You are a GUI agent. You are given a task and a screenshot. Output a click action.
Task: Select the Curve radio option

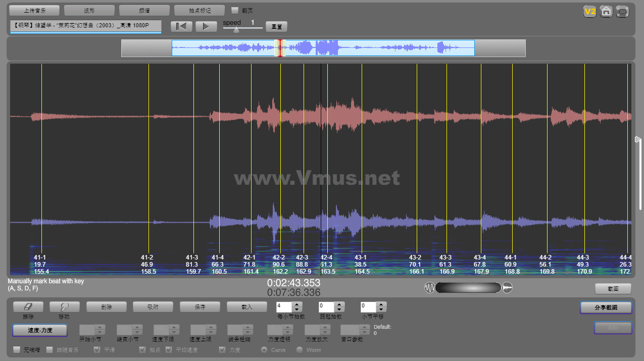(x=264, y=349)
